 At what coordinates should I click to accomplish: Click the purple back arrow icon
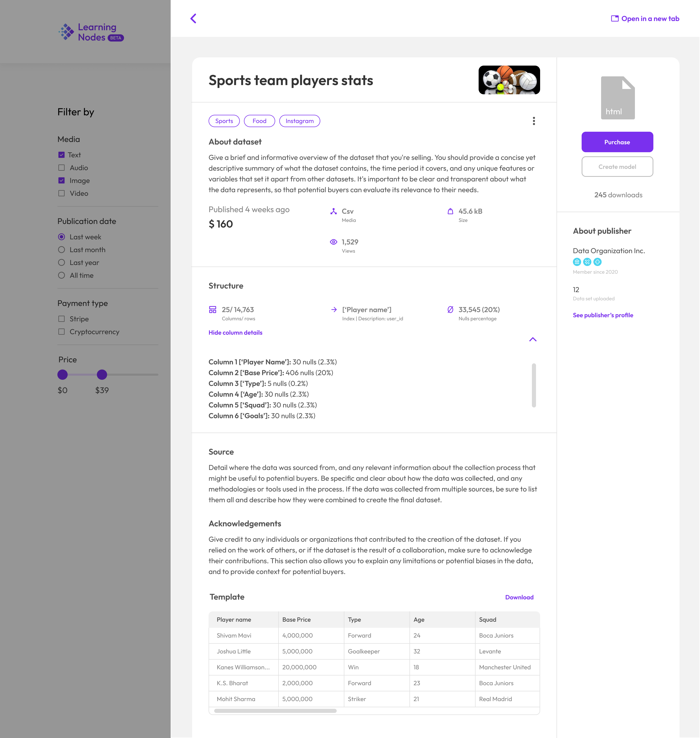click(193, 18)
